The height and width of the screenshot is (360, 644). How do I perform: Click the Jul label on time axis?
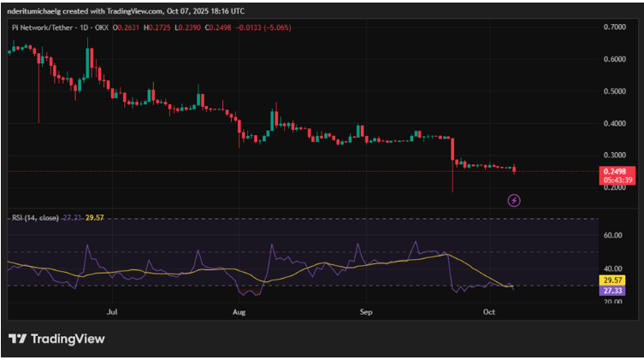point(112,312)
